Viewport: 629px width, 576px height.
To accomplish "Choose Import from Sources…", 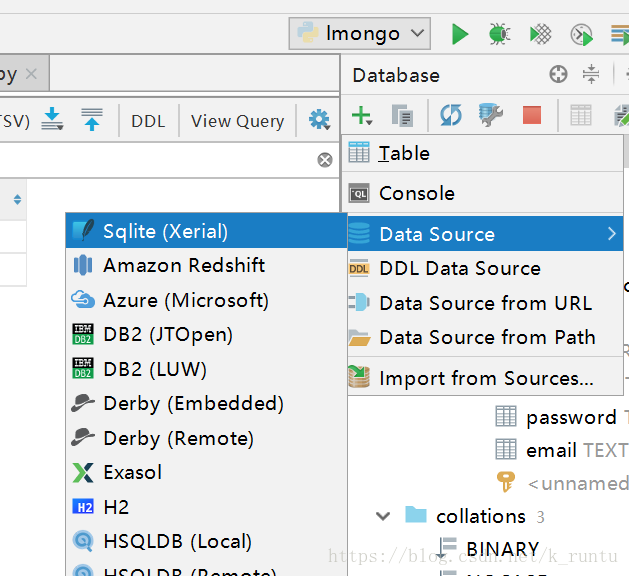I will point(485,377).
